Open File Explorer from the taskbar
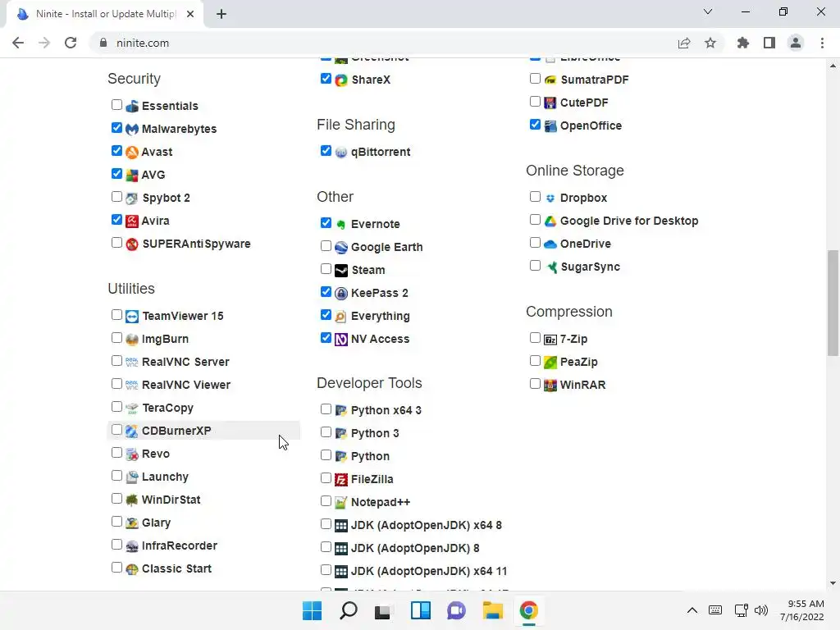This screenshot has width=840, height=630. pos(492,610)
